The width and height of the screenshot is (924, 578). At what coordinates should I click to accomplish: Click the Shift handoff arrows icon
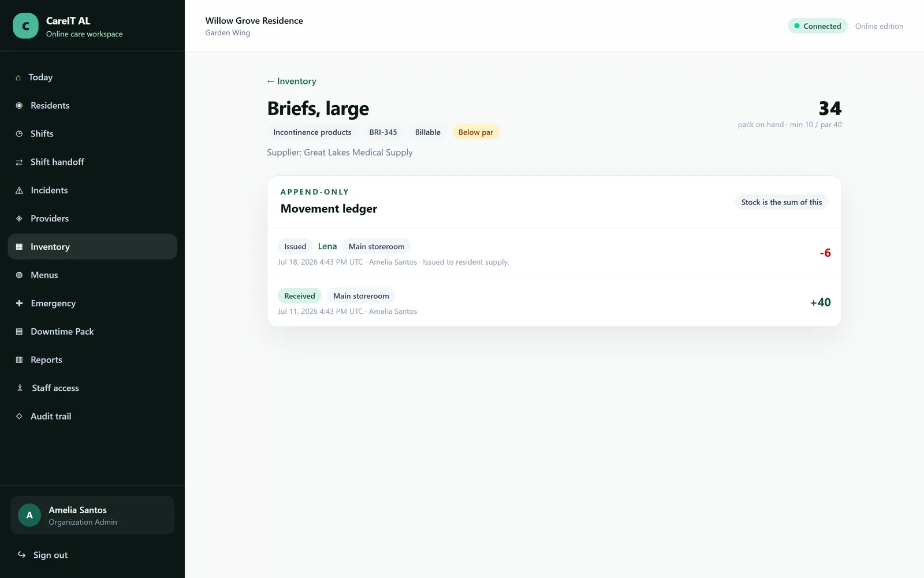tap(19, 162)
